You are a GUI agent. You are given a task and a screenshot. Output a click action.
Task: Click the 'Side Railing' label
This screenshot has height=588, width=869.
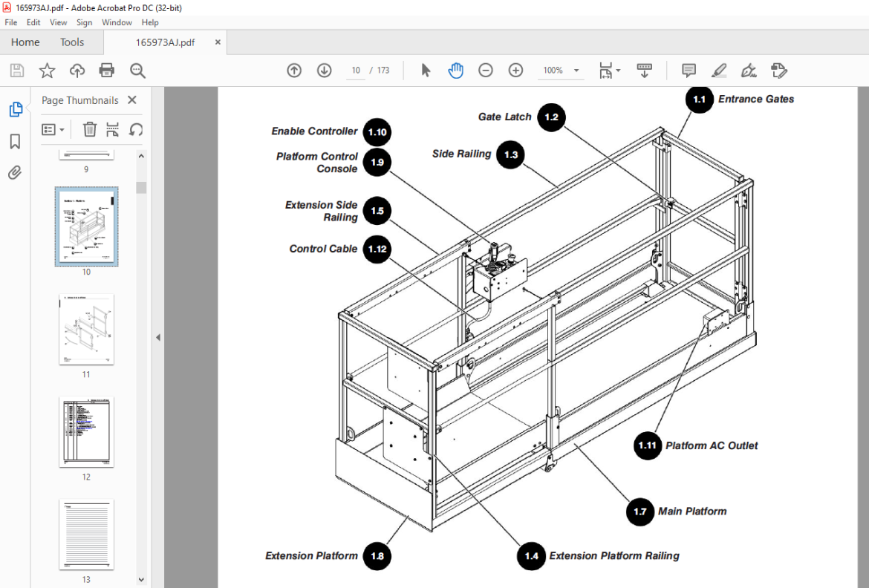462,154
